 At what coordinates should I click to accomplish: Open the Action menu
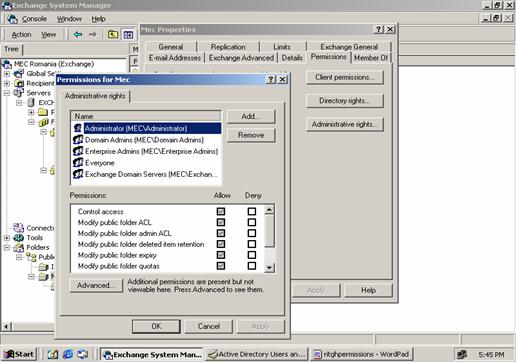(x=21, y=34)
